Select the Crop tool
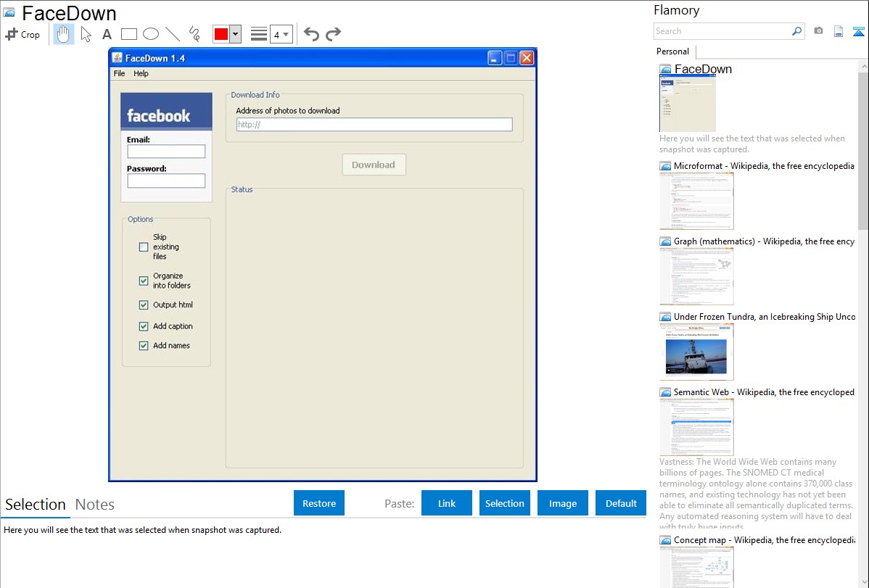The width and height of the screenshot is (869, 588). [x=22, y=34]
